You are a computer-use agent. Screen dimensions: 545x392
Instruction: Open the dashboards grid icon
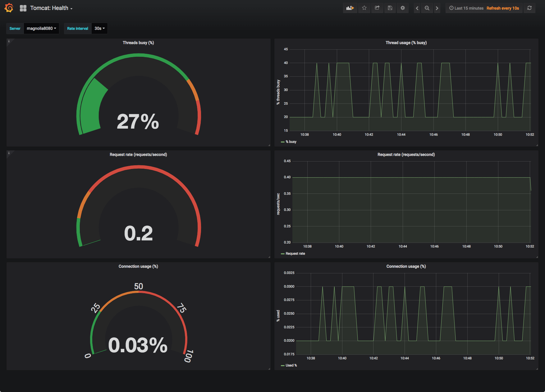click(x=23, y=8)
